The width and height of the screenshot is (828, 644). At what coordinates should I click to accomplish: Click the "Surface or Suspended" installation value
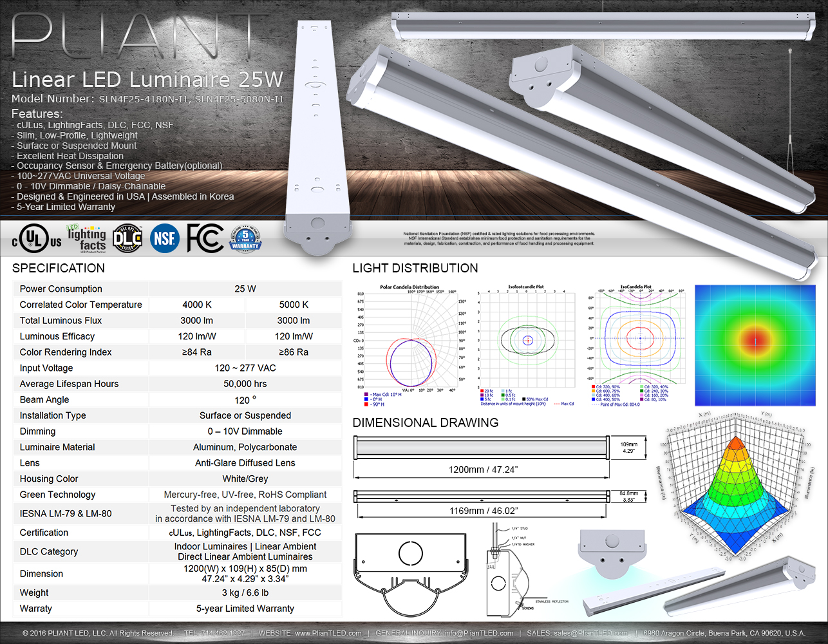pos(245,415)
